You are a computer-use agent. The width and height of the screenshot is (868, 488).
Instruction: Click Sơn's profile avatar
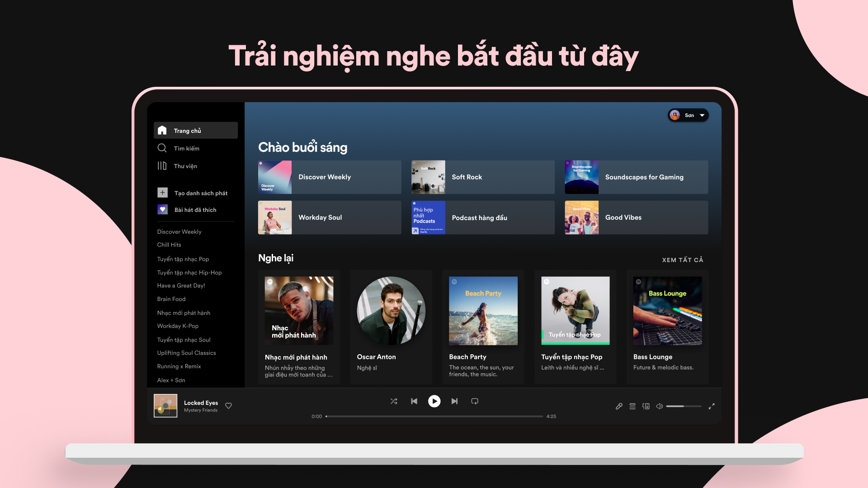[675, 115]
